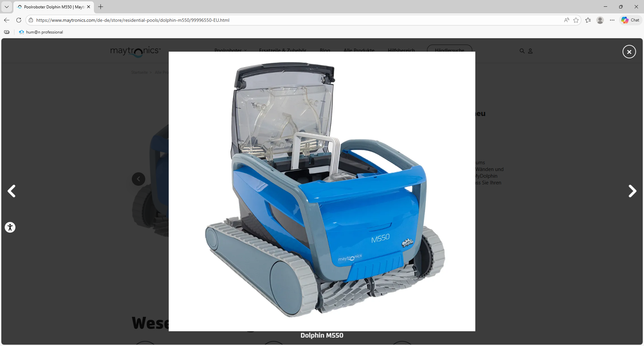Show the next product image
The width and height of the screenshot is (644, 346).
click(632, 191)
